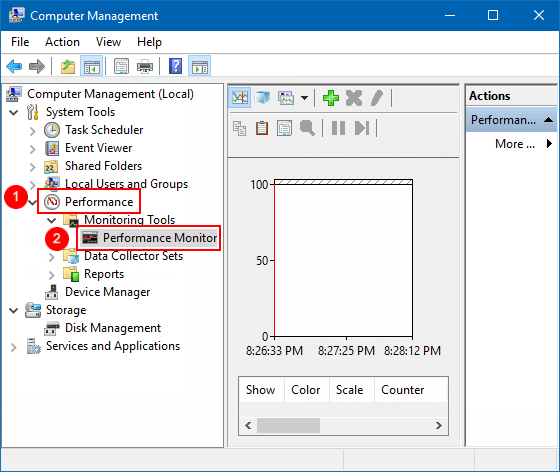Open Device Manager from the tree
The image size is (560, 472).
[x=108, y=292]
